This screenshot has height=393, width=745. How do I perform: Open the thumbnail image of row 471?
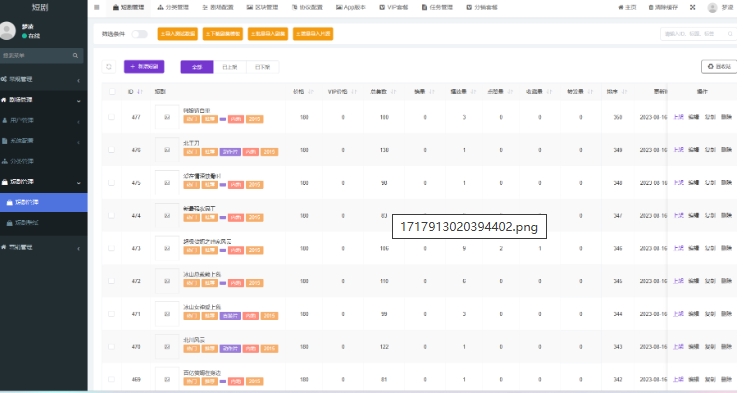(167, 314)
